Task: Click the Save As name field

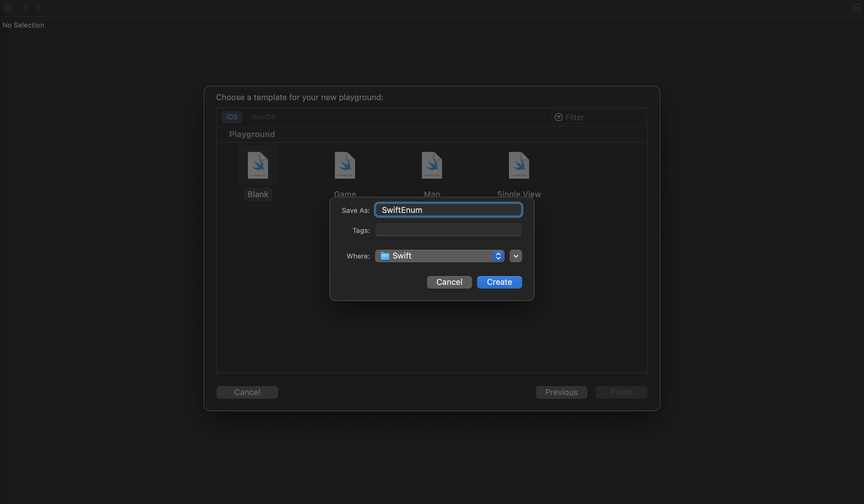Action: [448, 210]
